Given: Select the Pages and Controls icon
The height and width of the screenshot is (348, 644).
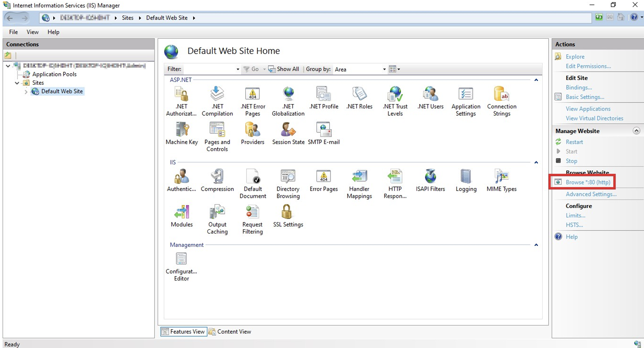Looking at the screenshot, I should tap(217, 137).
